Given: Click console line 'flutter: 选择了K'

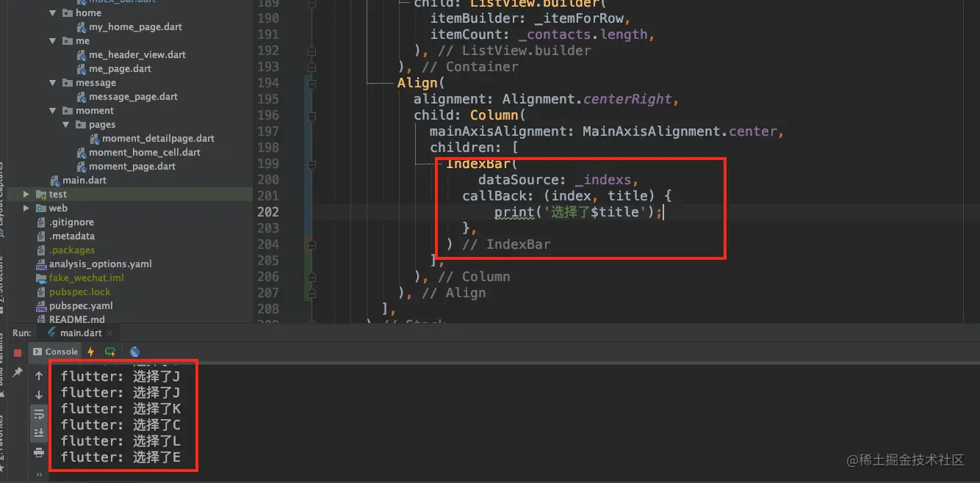Looking at the screenshot, I should pyautogui.click(x=120, y=409).
